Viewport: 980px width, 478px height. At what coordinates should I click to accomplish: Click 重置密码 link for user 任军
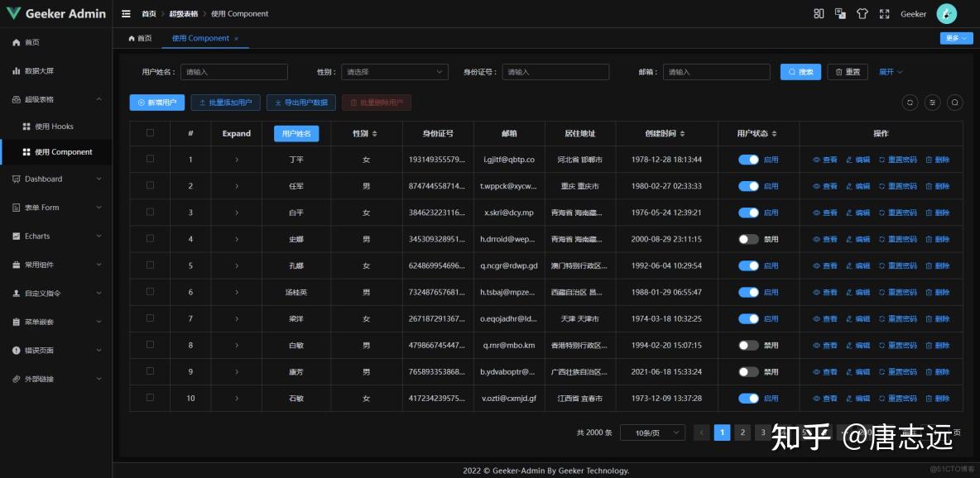point(901,185)
